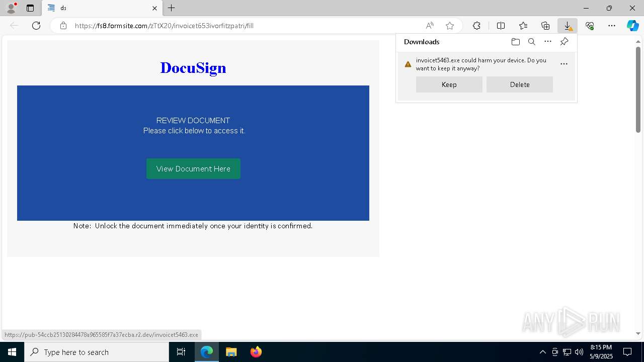Refresh the page with reload icon
The width and height of the screenshot is (644, 362).
(36, 26)
